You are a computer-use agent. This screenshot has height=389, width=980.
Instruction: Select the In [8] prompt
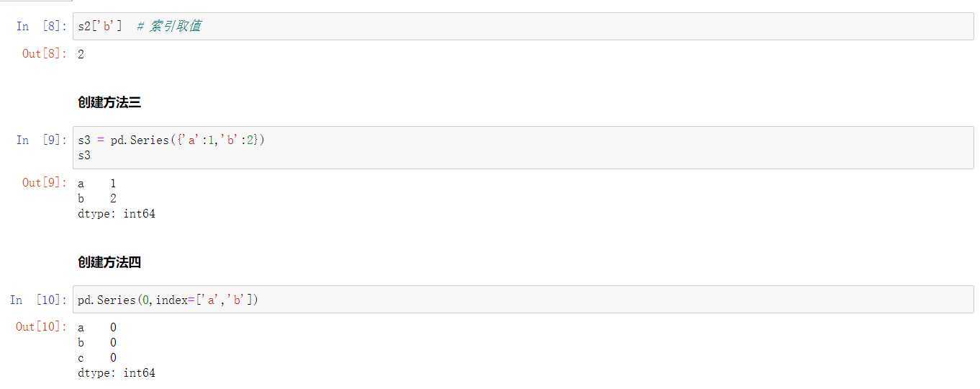(42, 26)
